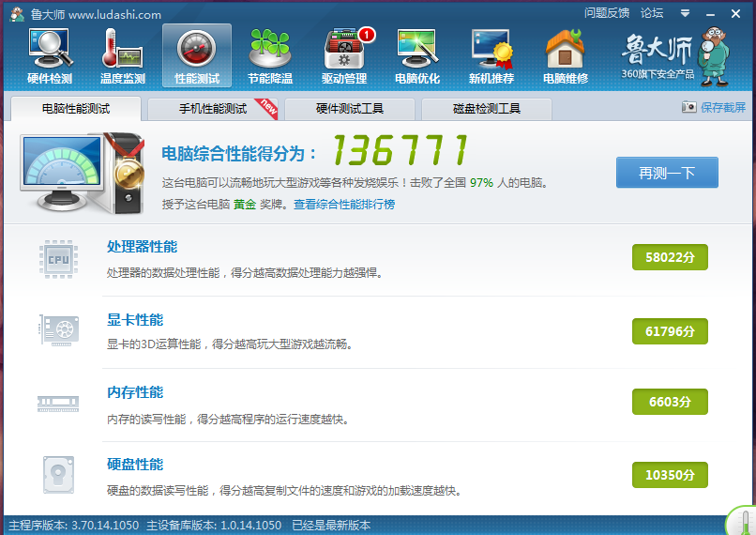Click the CPU chip icon
756x535 pixels.
[58, 260]
